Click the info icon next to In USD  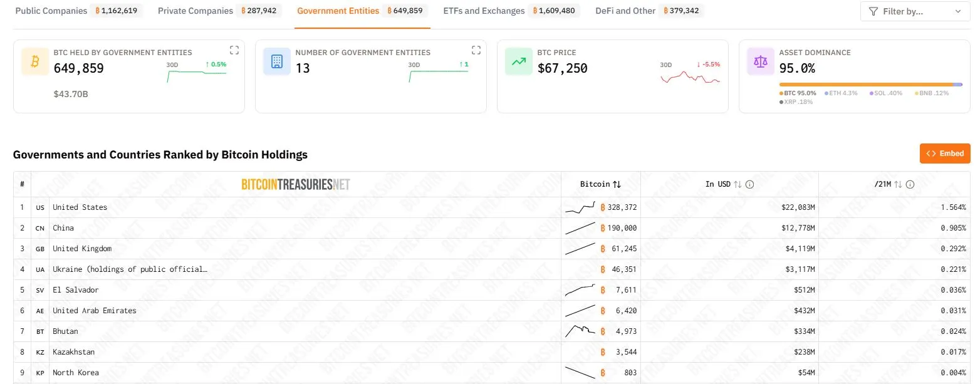click(749, 184)
